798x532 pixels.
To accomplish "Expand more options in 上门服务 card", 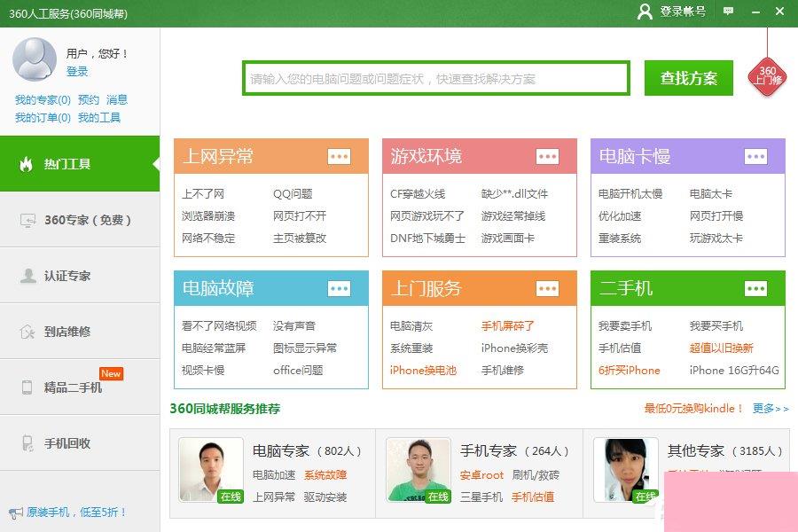I will [547, 289].
